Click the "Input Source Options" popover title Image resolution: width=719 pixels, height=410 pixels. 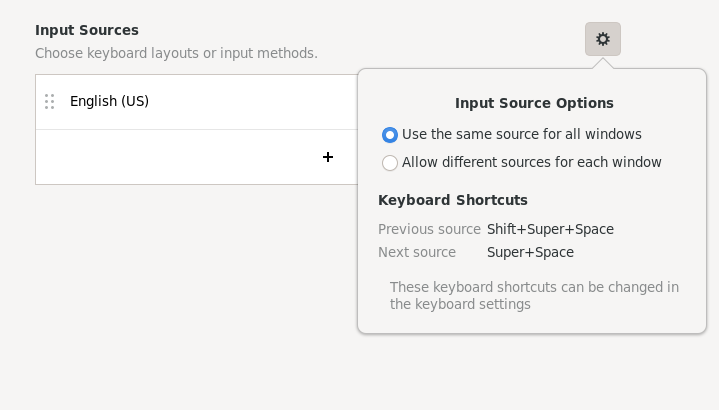tap(534, 103)
